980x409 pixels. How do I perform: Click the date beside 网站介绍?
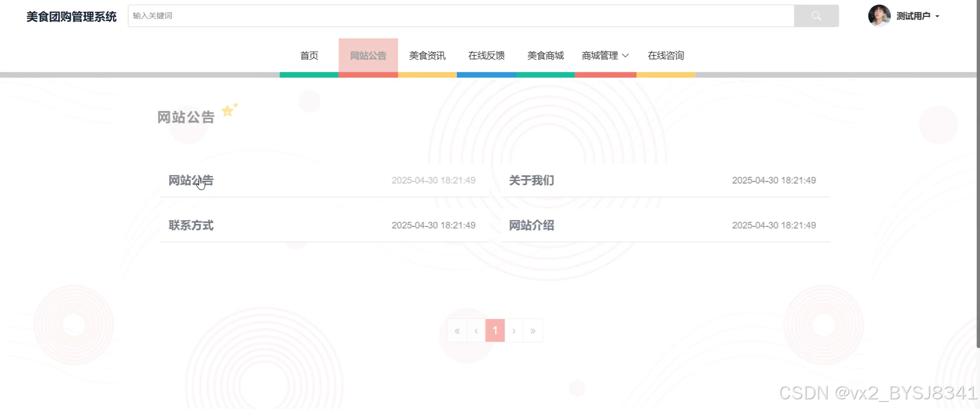pyautogui.click(x=774, y=225)
